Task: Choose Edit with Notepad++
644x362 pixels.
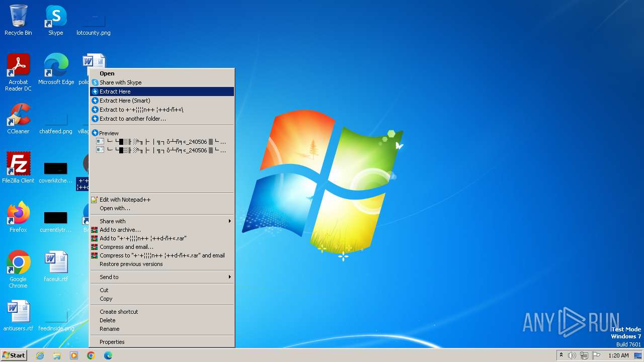Action: (162, 200)
